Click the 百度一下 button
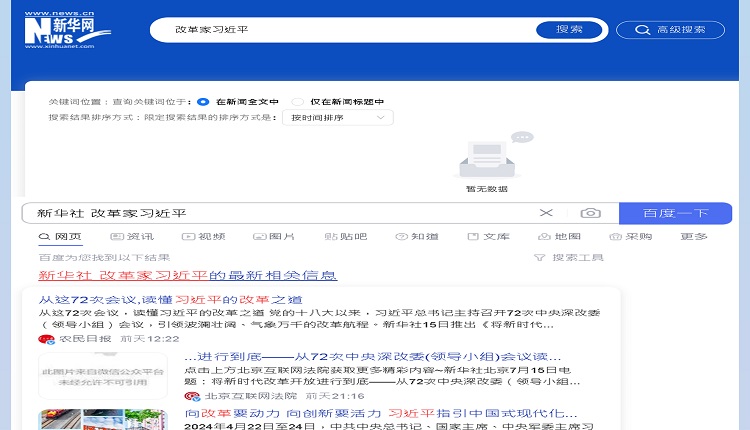This screenshot has height=430, width=750. click(x=675, y=213)
